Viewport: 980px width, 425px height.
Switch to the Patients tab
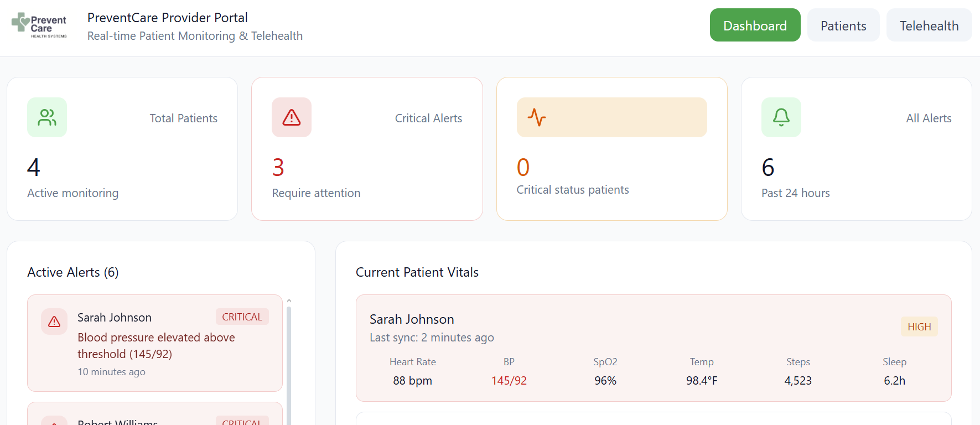coord(843,25)
